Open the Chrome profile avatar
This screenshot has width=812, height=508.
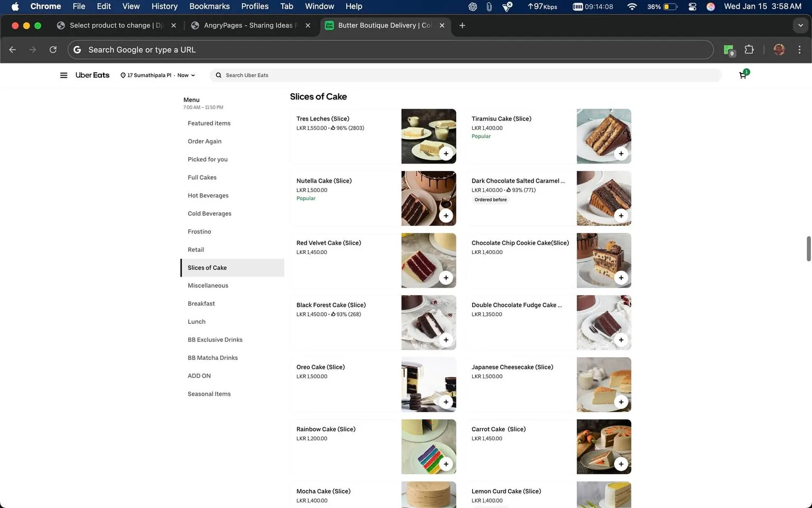point(779,50)
